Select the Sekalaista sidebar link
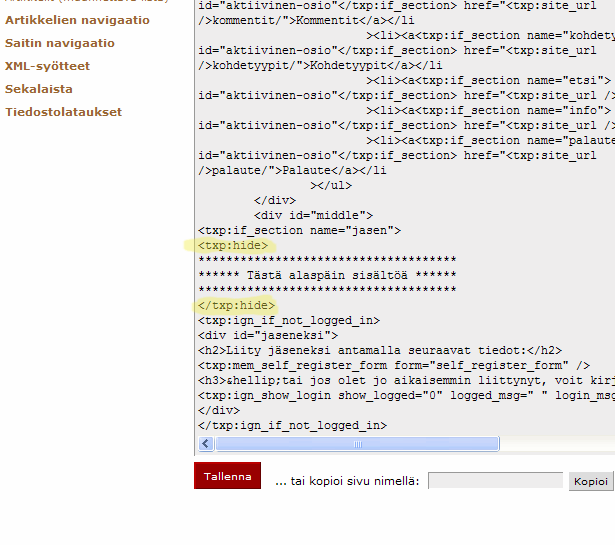Viewport: 615px width, 545px height. pos(39,89)
